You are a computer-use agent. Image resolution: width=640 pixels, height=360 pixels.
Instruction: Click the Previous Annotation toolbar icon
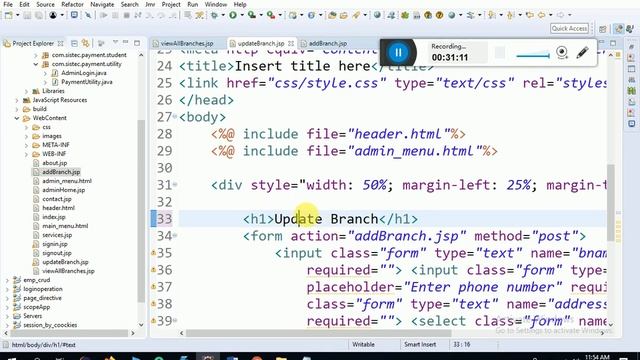coord(510,15)
